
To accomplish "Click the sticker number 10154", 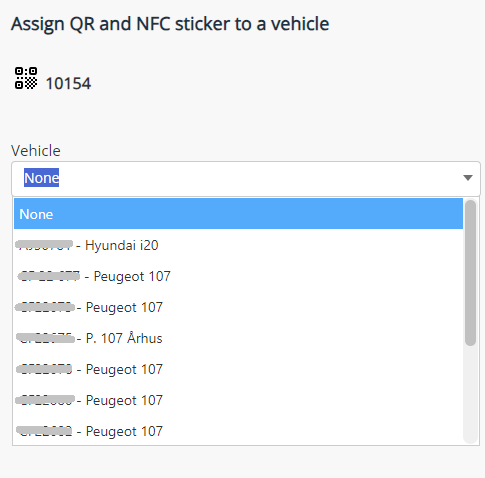I will click(68, 83).
